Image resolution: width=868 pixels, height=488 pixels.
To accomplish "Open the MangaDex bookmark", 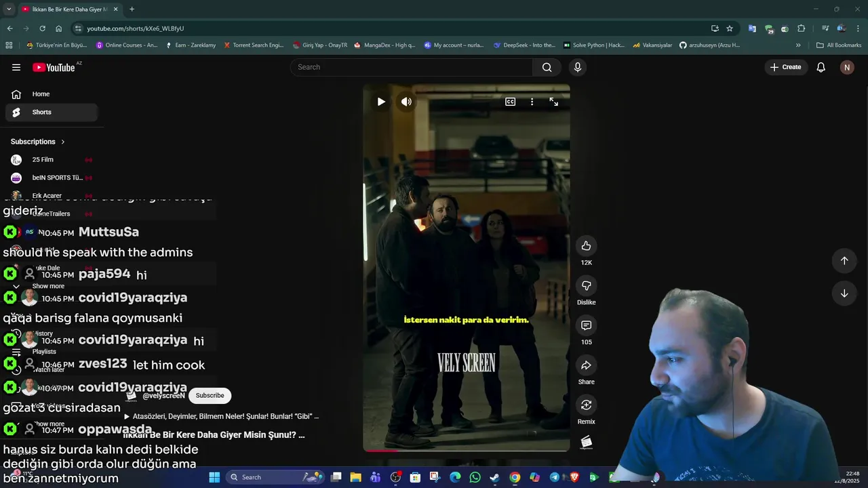I will tap(384, 45).
